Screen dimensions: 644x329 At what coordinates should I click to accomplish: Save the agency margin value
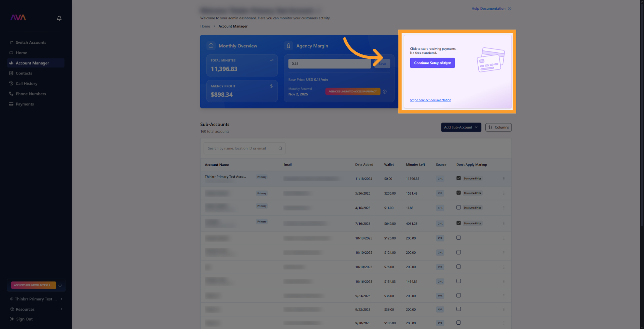point(382,64)
